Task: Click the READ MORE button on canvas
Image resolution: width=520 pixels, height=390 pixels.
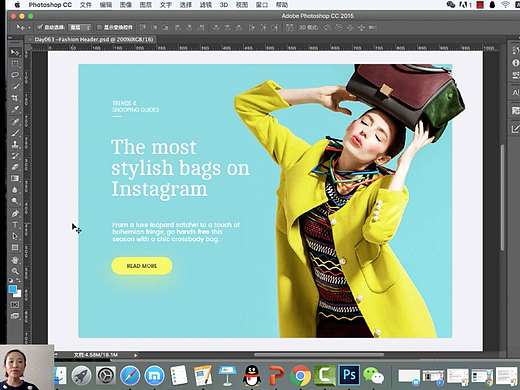Action: click(x=142, y=266)
